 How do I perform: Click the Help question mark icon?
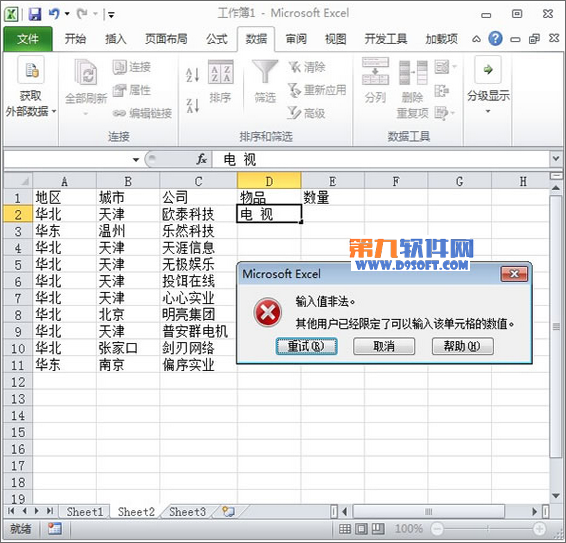495,38
